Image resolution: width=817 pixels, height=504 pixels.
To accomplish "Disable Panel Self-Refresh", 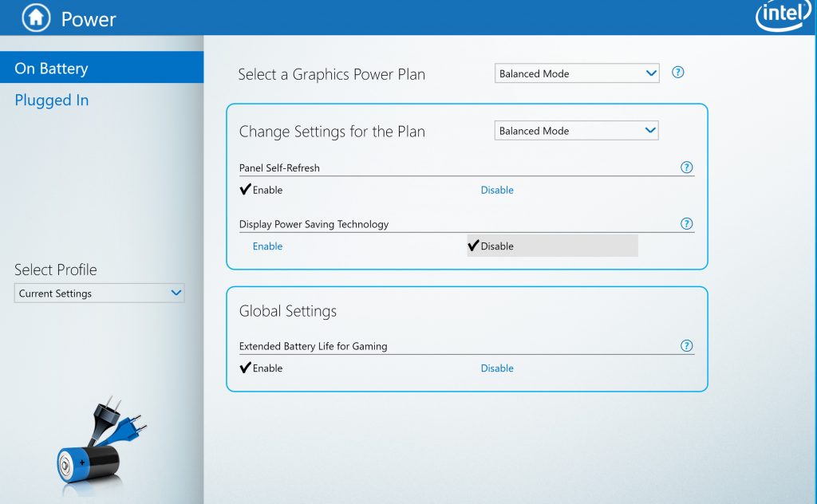I will (496, 190).
